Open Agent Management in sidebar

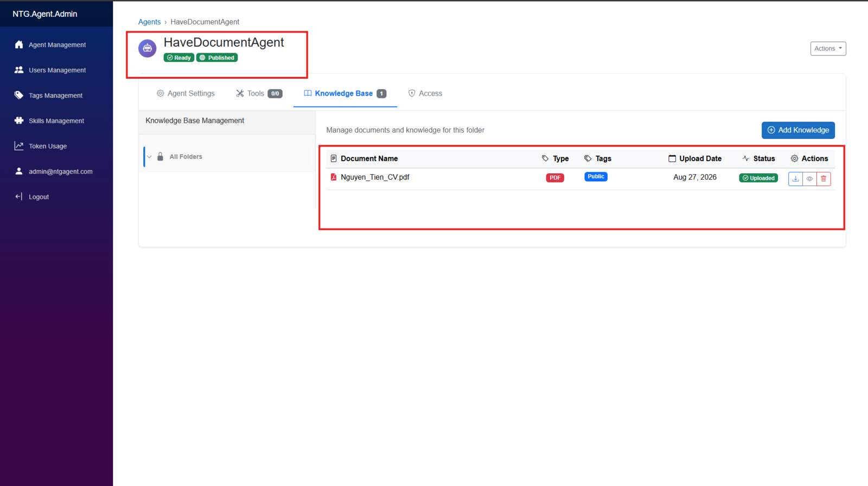pyautogui.click(x=56, y=45)
